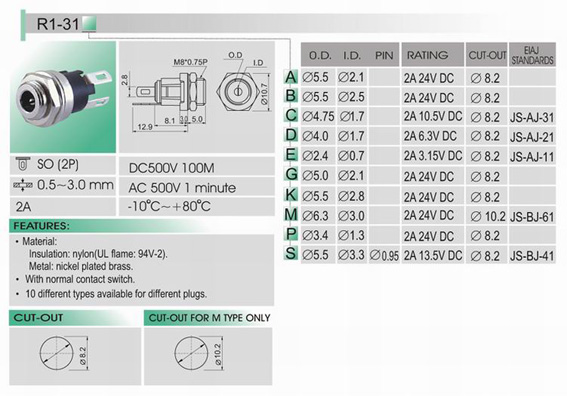Click the CUT-OUT FOR M TYPE ONLY header
The image size is (567, 396).
[x=208, y=318]
